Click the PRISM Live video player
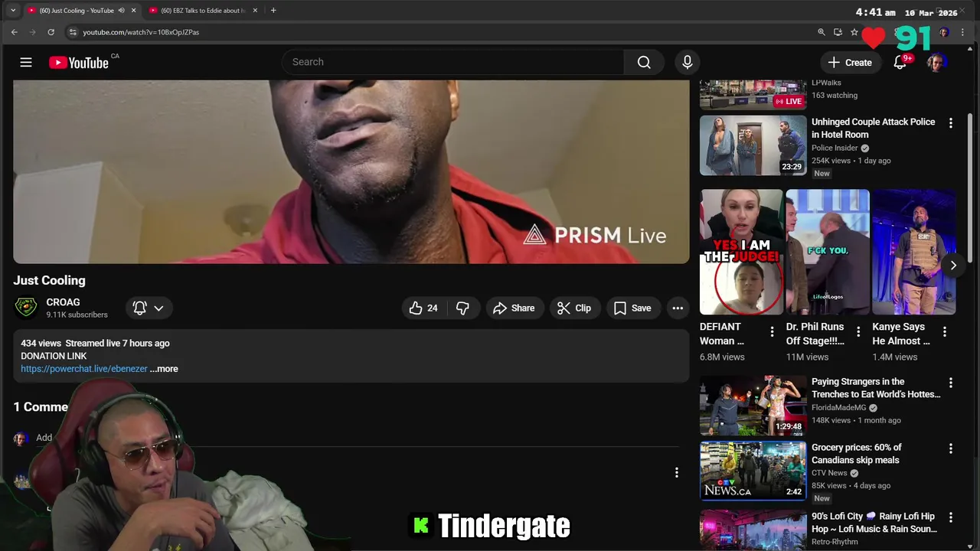The height and width of the screenshot is (551, 980). [x=351, y=172]
